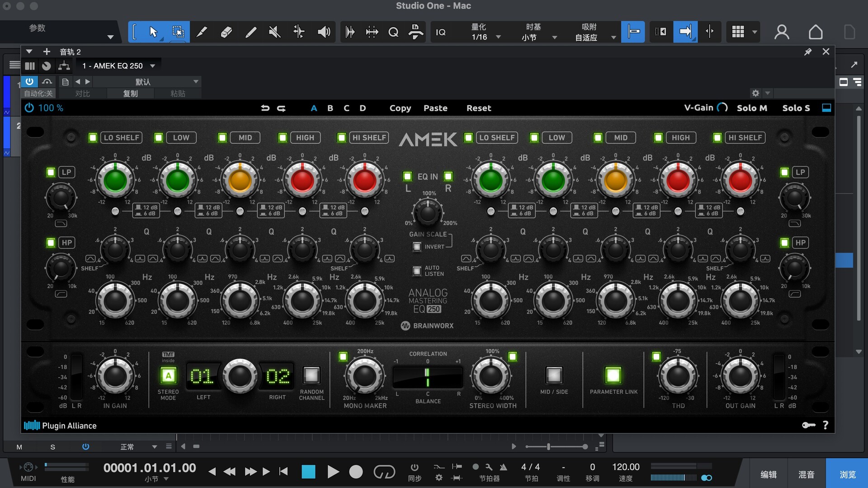868x488 pixels.
Task: Click the plugin Reset button
Action: pyautogui.click(x=479, y=108)
